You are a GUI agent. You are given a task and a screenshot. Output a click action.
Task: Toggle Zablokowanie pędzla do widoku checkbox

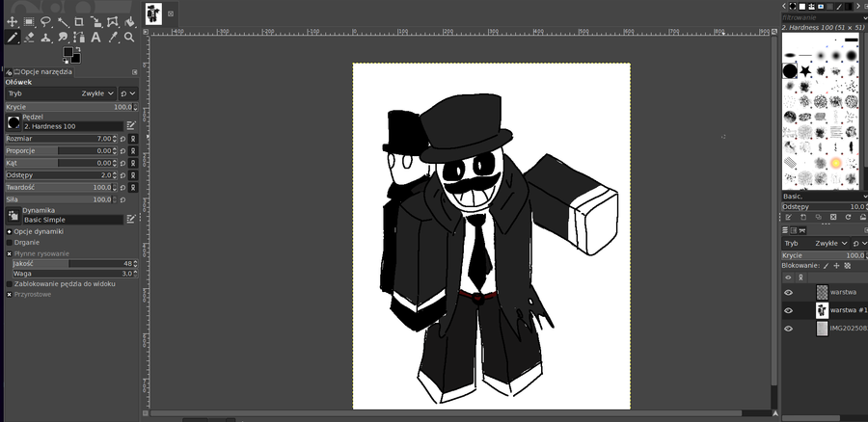tap(10, 283)
